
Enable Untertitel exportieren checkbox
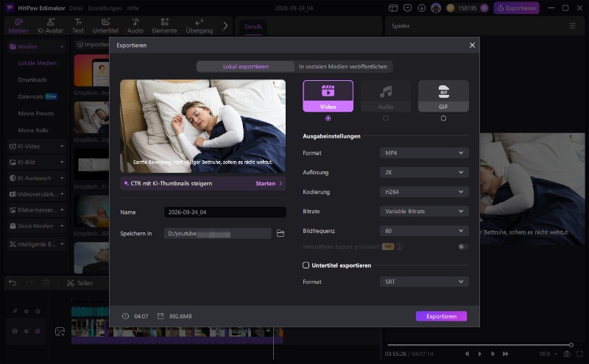[306, 265]
